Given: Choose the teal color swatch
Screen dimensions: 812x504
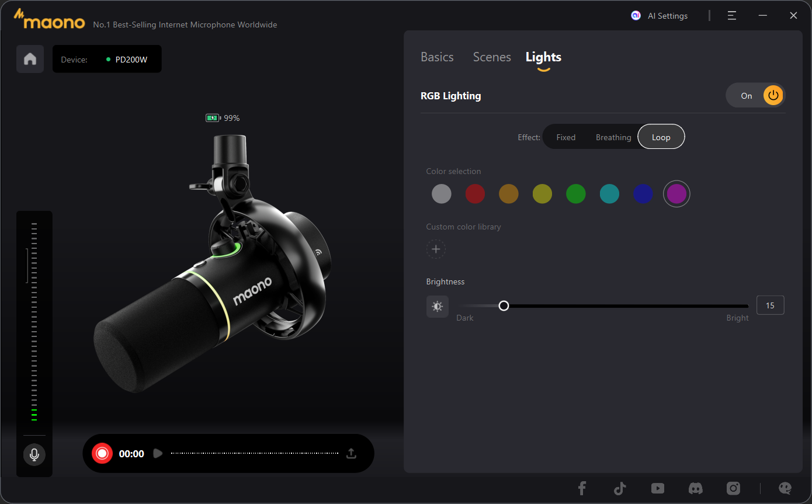Looking at the screenshot, I should click(x=609, y=194).
